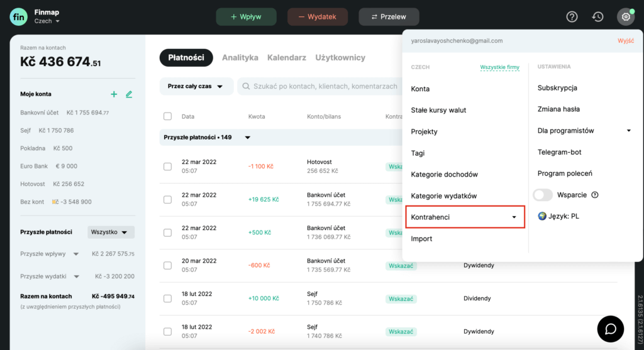Open the chat support bubble

[x=610, y=329]
